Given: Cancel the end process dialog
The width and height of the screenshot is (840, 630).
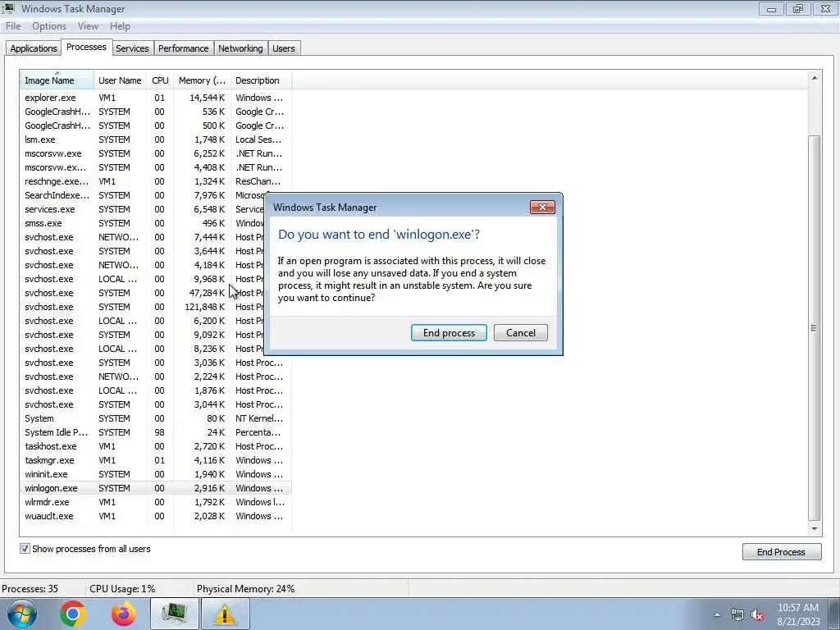Looking at the screenshot, I should [x=521, y=333].
